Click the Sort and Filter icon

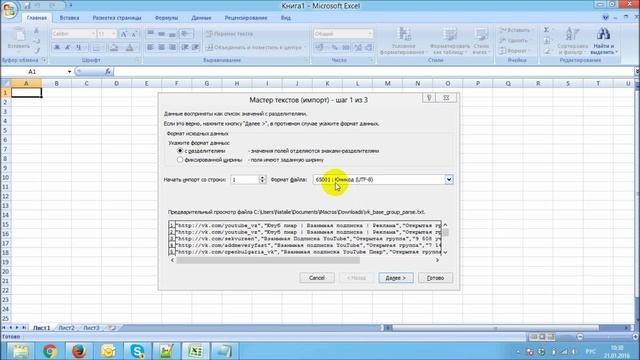pos(571,33)
